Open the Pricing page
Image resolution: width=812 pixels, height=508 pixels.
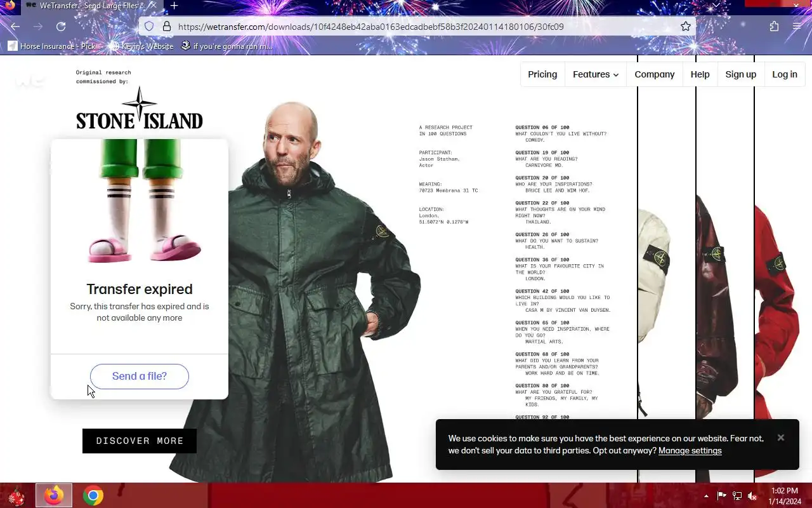pyautogui.click(x=542, y=74)
